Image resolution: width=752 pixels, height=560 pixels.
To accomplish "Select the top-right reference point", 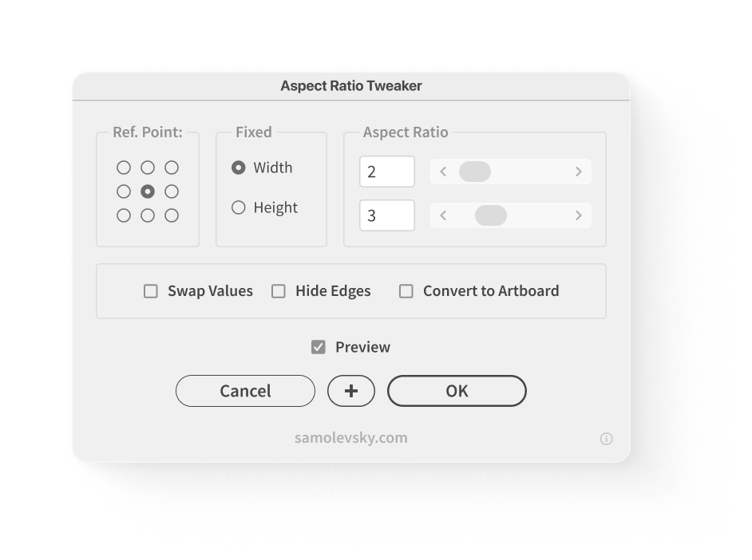I will [172, 168].
